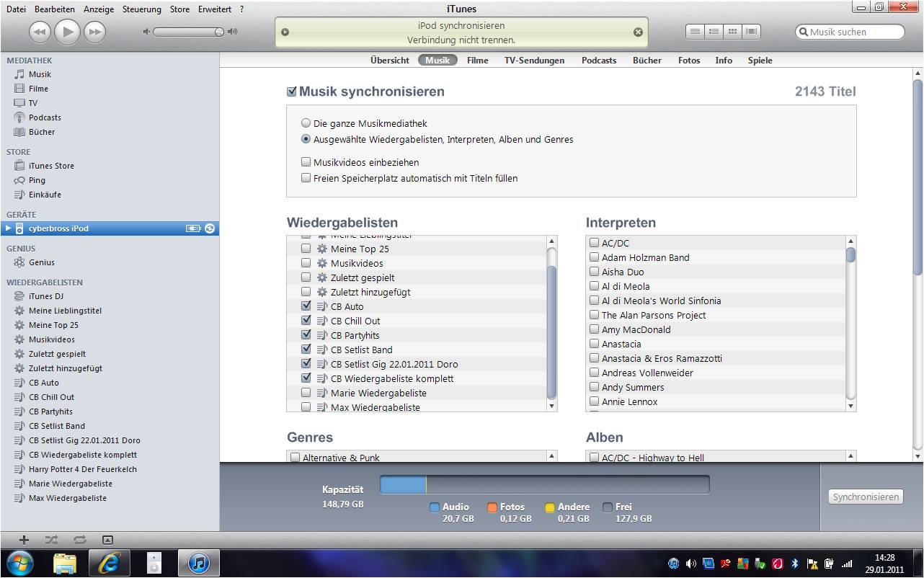Uncheck CB Chill Out playlist checkbox
Screen dimensions: 924x578
click(x=306, y=321)
